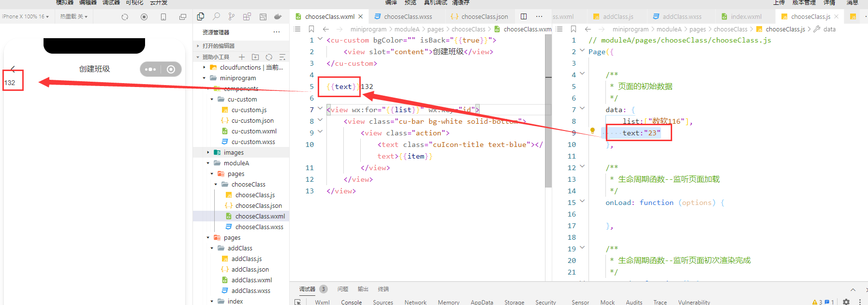Open the source control branch icon

(x=232, y=16)
